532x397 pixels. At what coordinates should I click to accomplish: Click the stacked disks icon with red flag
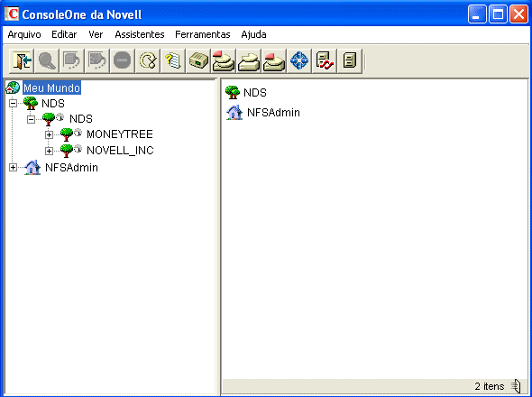click(x=224, y=61)
